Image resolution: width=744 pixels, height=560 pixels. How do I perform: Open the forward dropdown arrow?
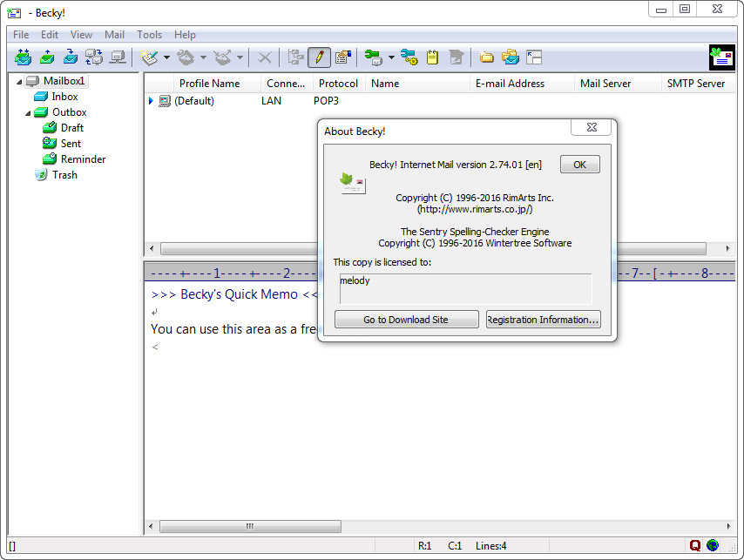coord(240,57)
